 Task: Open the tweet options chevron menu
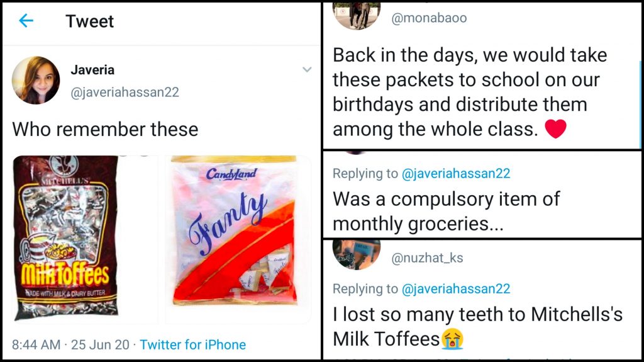307,70
